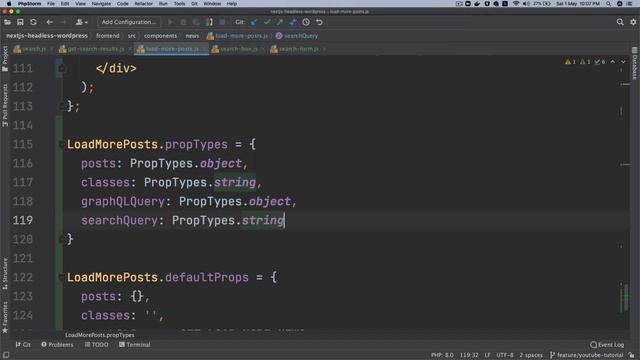Navigate back with the left arrow

pos(49,22)
